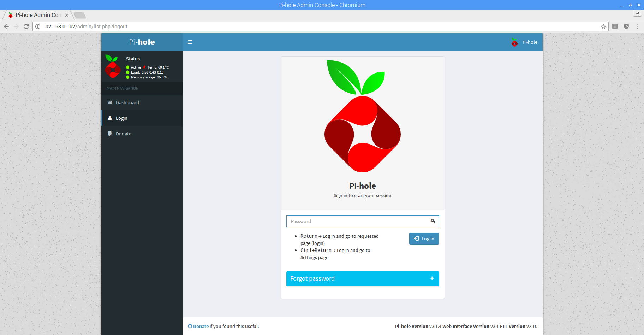This screenshot has width=644, height=335.
Task: Click the site information icon in the address bar
Action: (x=38, y=27)
